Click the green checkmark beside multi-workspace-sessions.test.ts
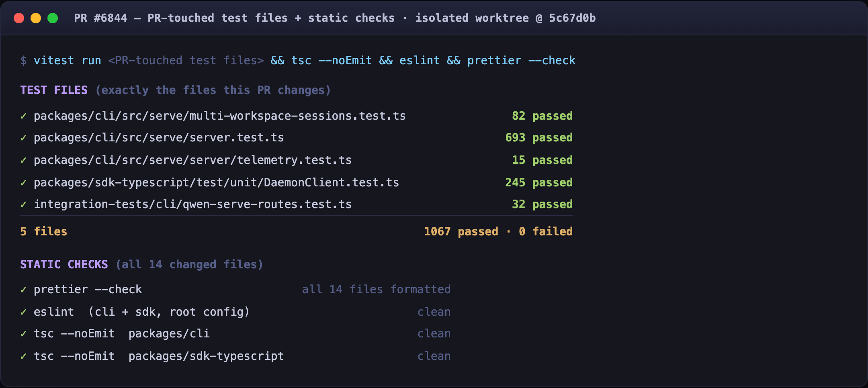Screen dimensions: 868x388 coord(24,116)
